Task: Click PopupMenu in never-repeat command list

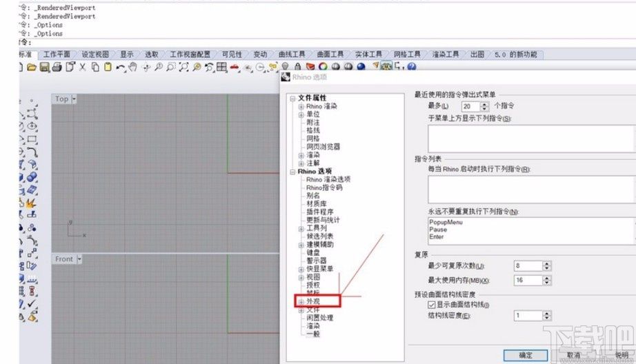Action: click(x=446, y=222)
